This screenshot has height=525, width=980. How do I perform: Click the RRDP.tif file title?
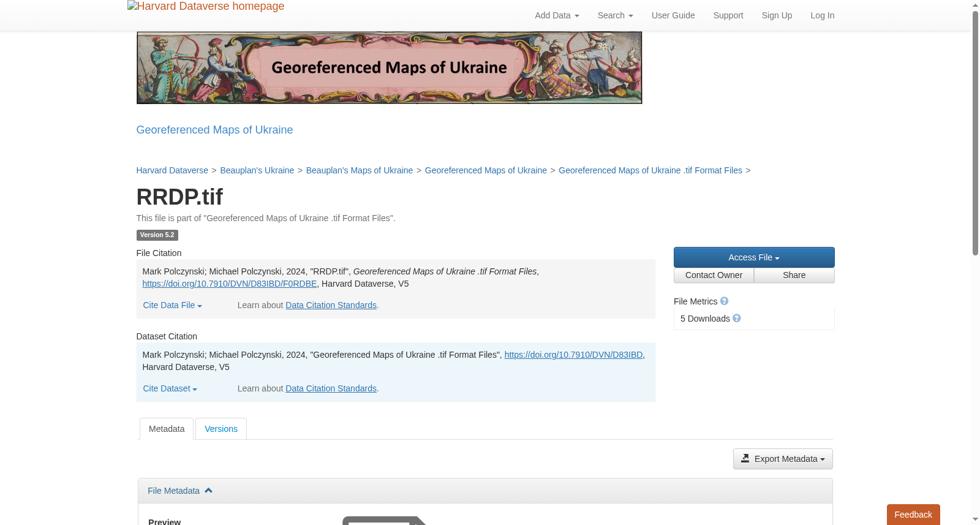pyautogui.click(x=179, y=197)
